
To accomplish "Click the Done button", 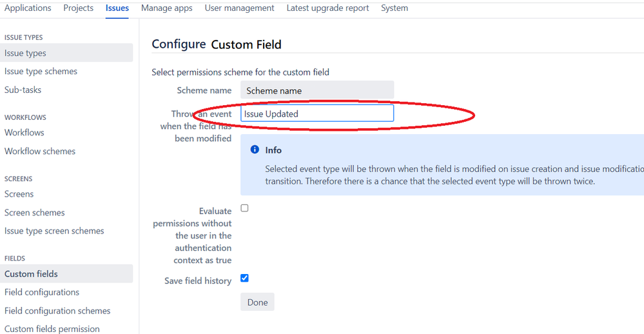I will pos(257,302).
